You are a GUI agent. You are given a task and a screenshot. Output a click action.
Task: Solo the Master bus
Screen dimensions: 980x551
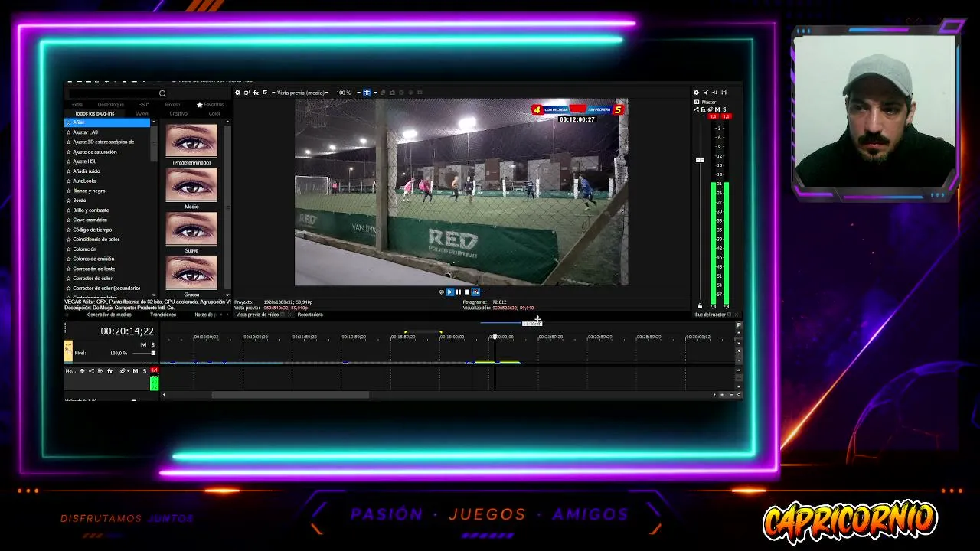coord(724,109)
